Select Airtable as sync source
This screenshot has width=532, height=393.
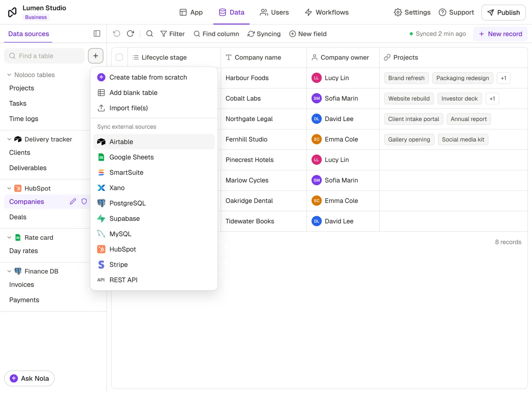coord(154,142)
